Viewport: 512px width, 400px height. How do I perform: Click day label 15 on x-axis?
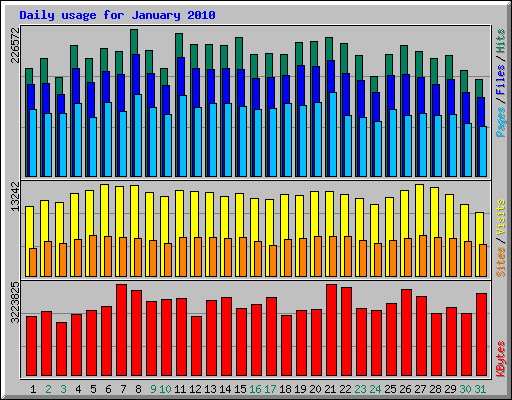[240, 389]
